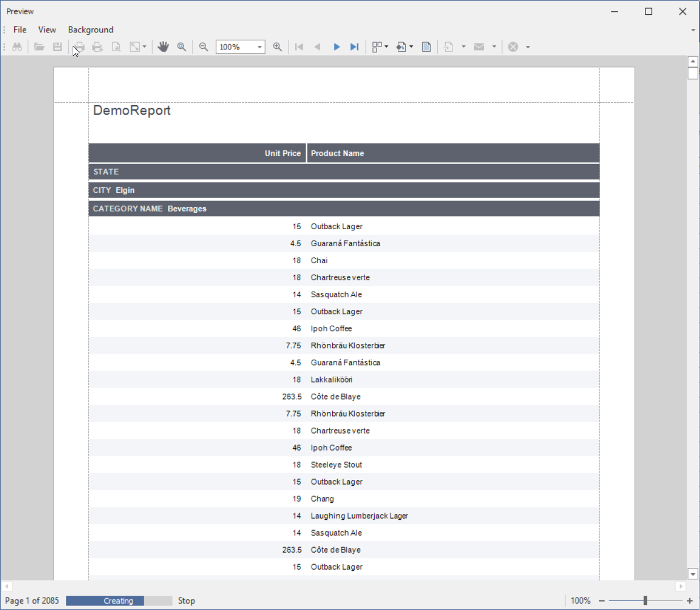Open the File menu

tap(20, 30)
